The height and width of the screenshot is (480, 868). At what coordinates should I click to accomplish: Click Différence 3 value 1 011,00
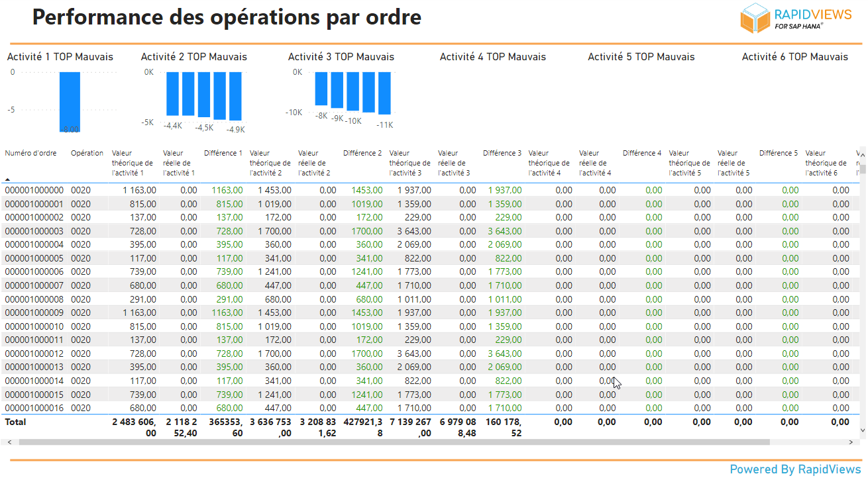[505, 299]
